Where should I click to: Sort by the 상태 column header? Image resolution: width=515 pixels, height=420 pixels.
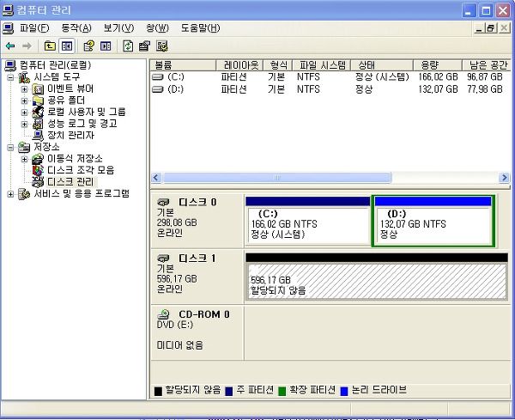(382, 65)
